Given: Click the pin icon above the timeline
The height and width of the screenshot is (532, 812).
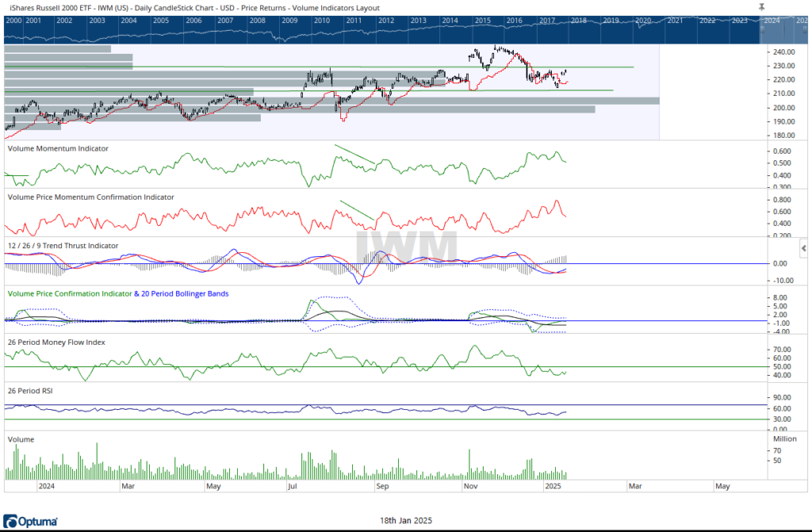Looking at the screenshot, I should tap(762, 6).
